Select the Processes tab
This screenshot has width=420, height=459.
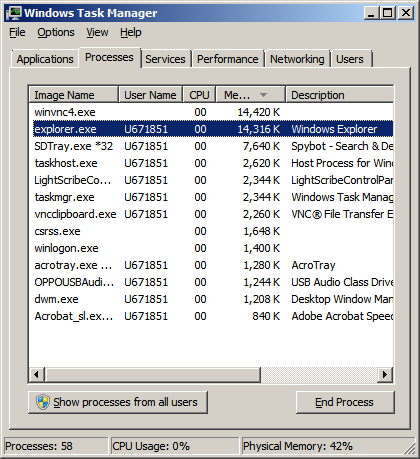coord(109,57)
